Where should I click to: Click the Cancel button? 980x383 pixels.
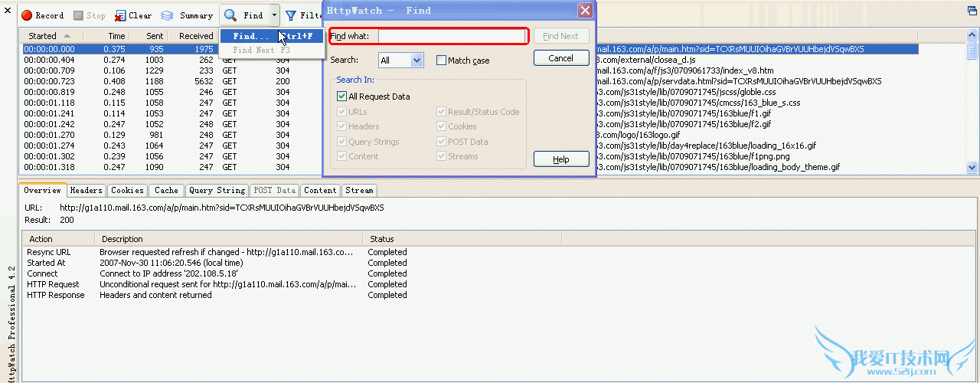click(561, 58)
